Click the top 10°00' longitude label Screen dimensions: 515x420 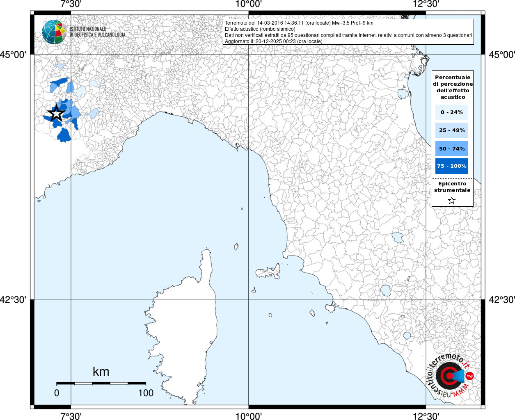pos(248,4)
